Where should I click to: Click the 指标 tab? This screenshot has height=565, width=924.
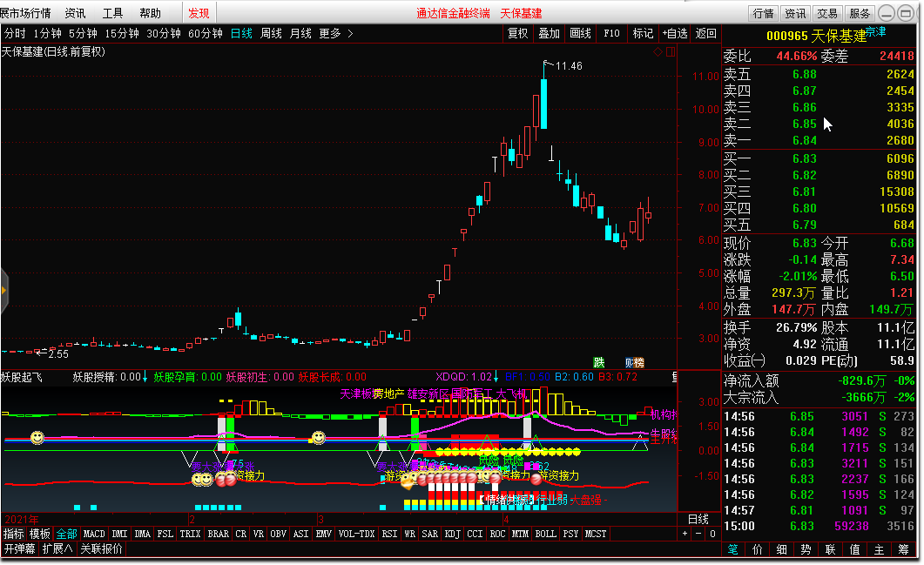pyautogui.click(x=14, y=534)
